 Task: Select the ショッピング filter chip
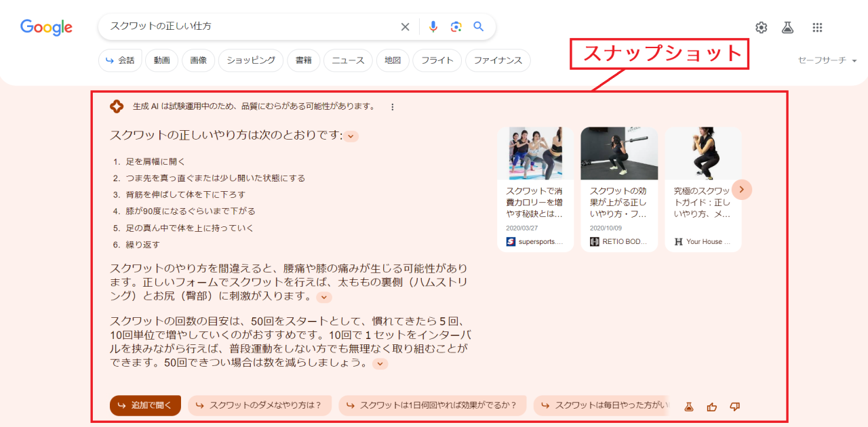[x=251, y=60]
